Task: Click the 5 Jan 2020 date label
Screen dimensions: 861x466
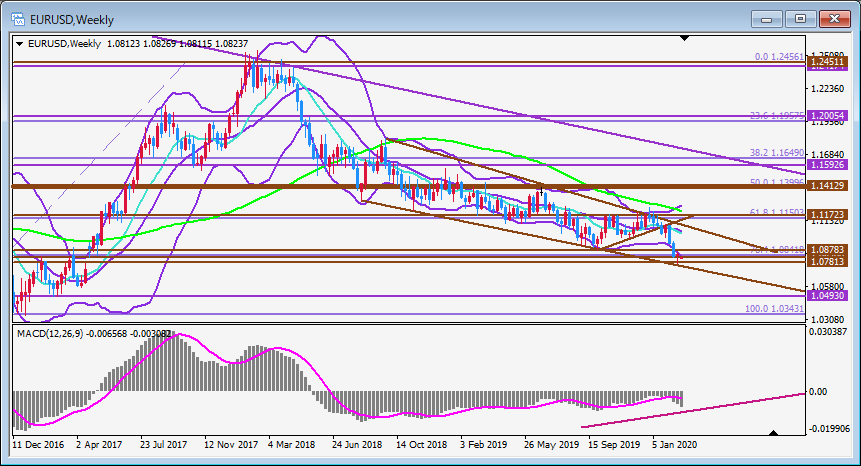Action: tap(675, 445)
